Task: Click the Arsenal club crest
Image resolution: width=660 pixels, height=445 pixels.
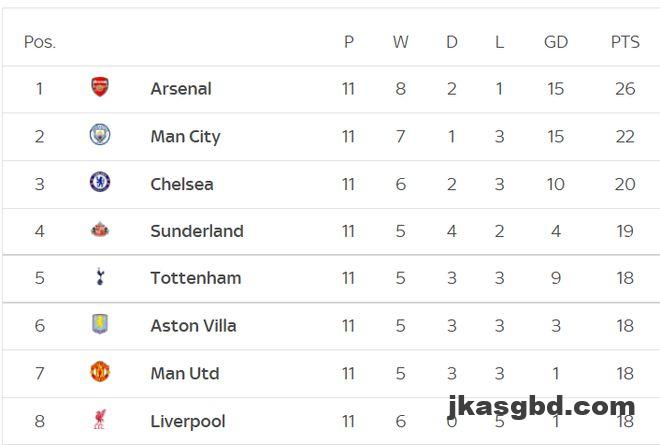Action: (x=99, y=88)
